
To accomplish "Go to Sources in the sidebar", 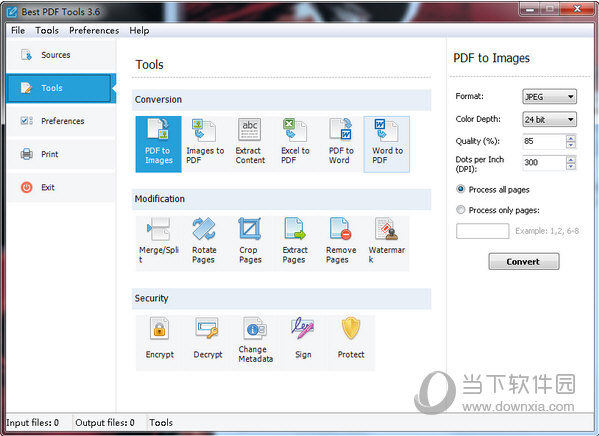I will click(61, 55).
